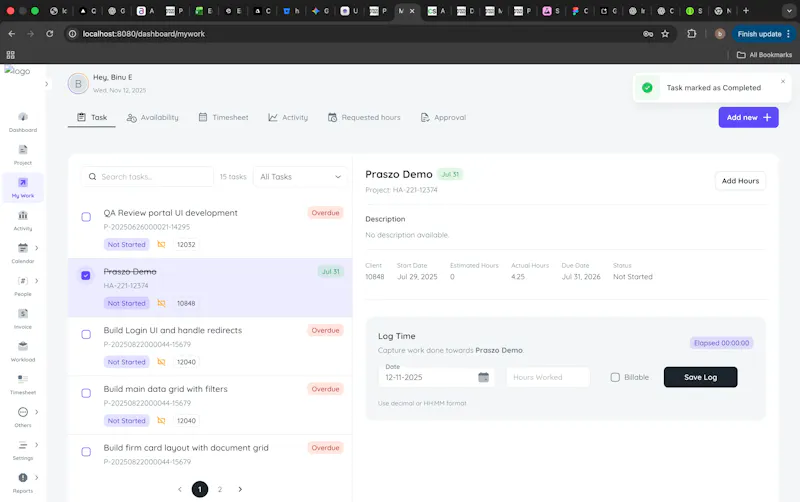
Task: Click non-billable icon on QA Review task
Action: coord(161,244)
